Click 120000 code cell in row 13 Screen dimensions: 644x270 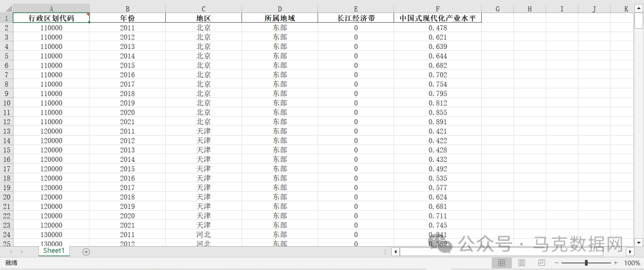click(x=51, y=131)
